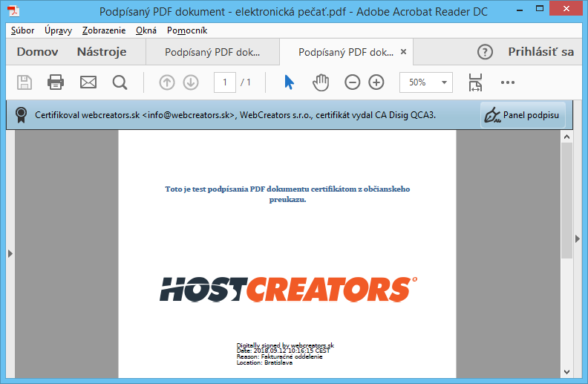Open the Okná menu
This screenshot has height=384, width=588.
coord(146,30)
